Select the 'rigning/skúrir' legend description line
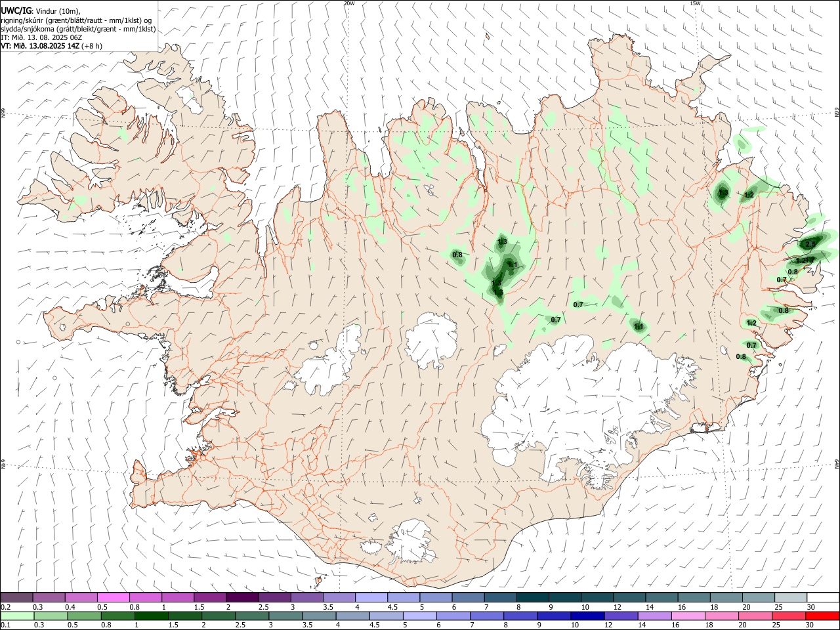This screenshot has height=630, width=840. point(77,20)
